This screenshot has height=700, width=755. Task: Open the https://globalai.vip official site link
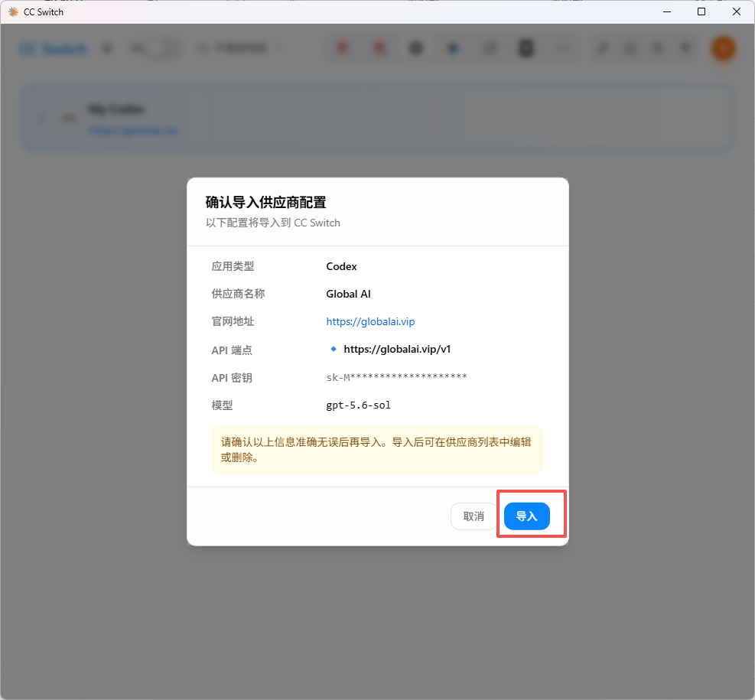coord(370,321)
